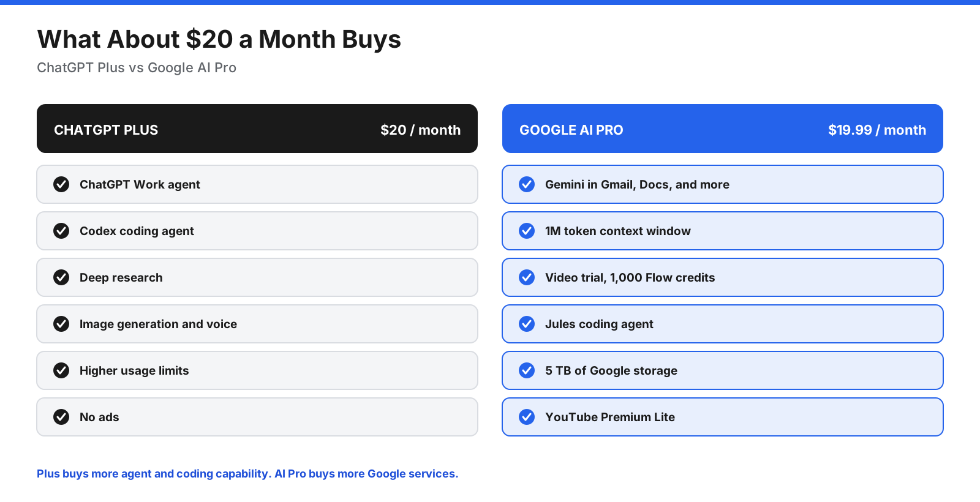980x502 pixels.
Task: Click the blue check next to YouTube Premium Lite
Action: tap(527, 417)
